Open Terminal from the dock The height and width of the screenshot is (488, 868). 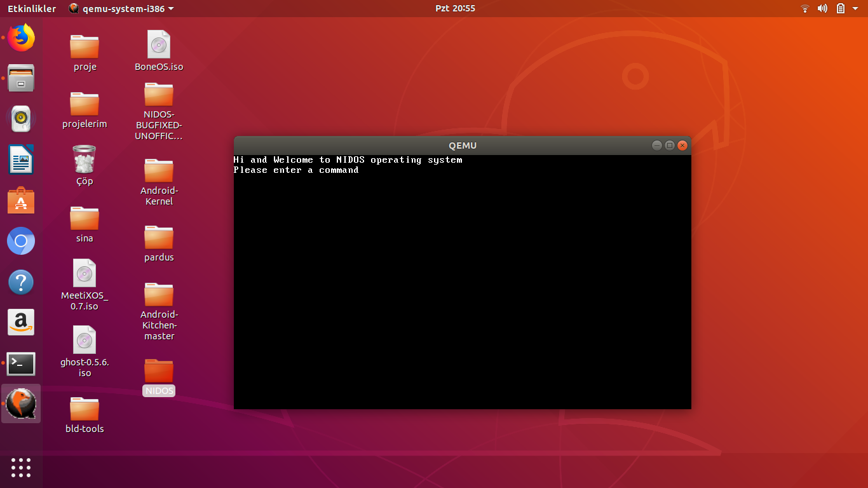tap(21, 363)
